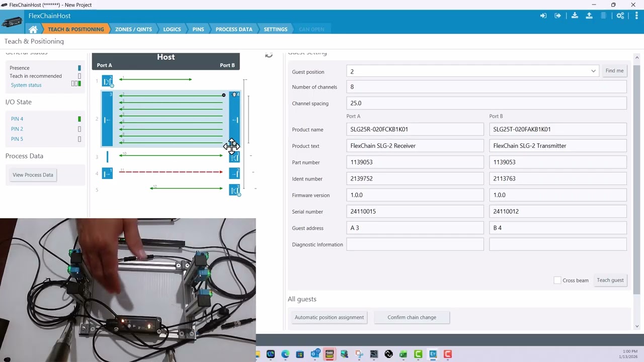Open the ET app icon in taskbar
Image resolution: width=644 pixels, height=362 pixels.
(433, 354)
